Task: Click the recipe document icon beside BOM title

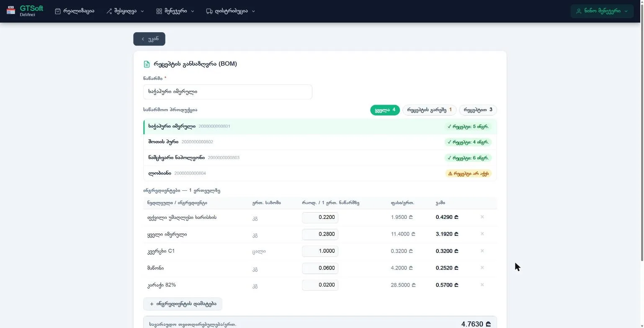Action: (147, 64)
